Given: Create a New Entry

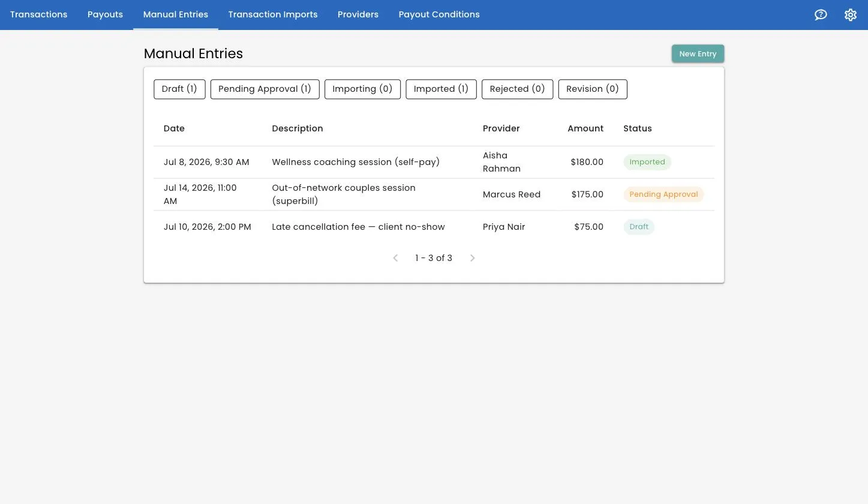Looking at the screenshot, I should click(698, 53).
